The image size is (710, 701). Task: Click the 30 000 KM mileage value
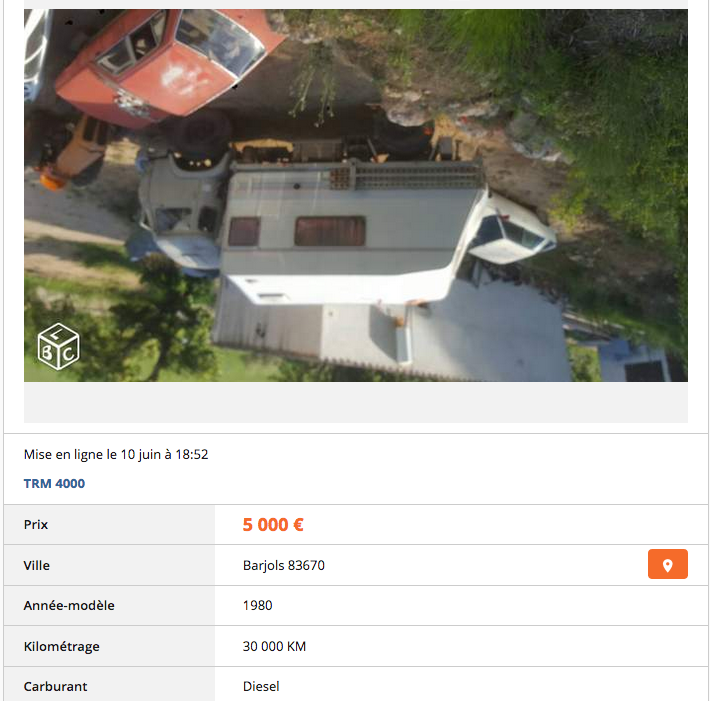pyautogui.click(x=274, y=646)
